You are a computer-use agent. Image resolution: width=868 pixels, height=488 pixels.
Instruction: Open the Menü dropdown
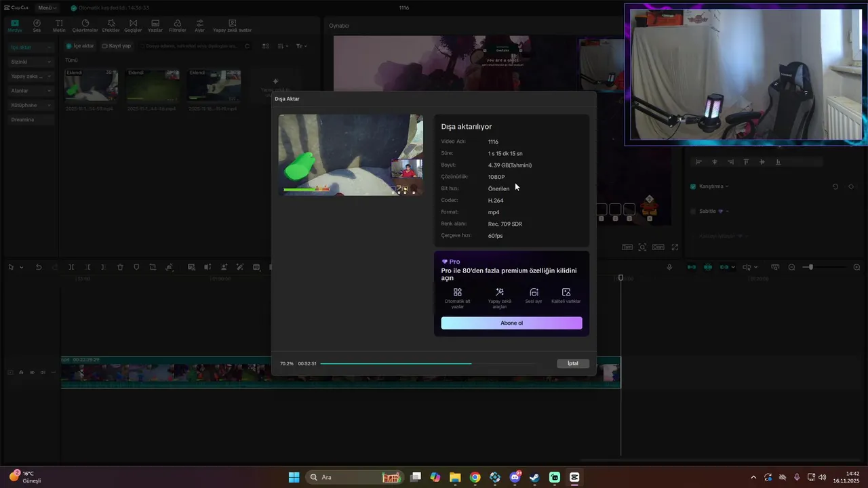coord(47,7)
